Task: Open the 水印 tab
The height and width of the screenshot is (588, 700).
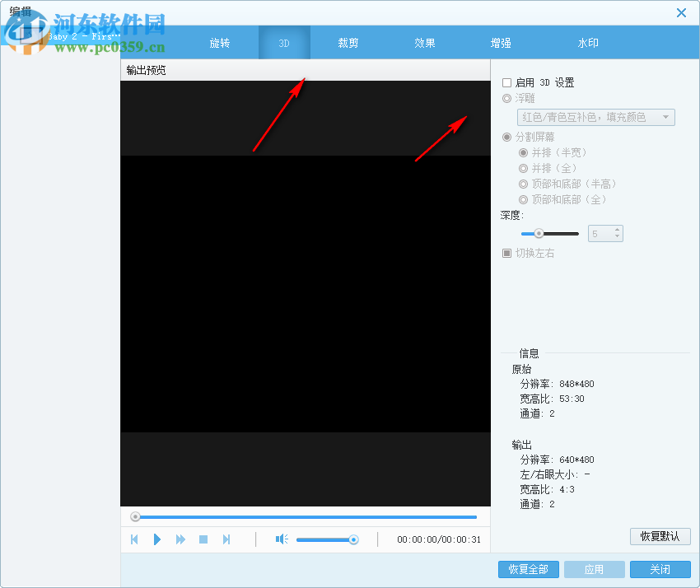Action: coord(587,43)
